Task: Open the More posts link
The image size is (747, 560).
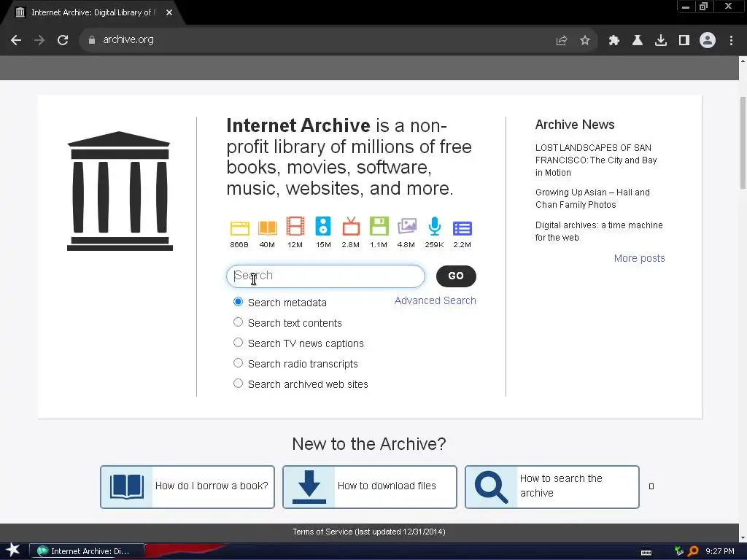Action: [639, 258]
